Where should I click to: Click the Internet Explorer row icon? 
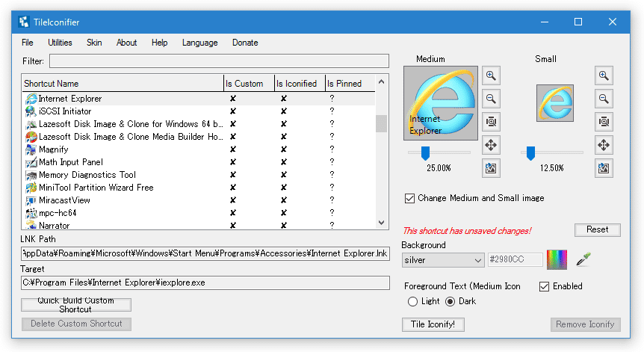click(x=31, y=99)
